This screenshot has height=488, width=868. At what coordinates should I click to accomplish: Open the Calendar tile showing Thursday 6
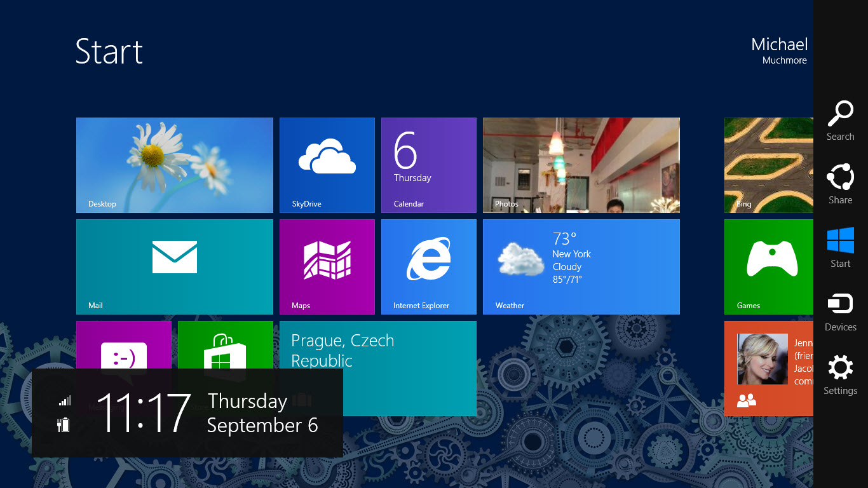428,165
